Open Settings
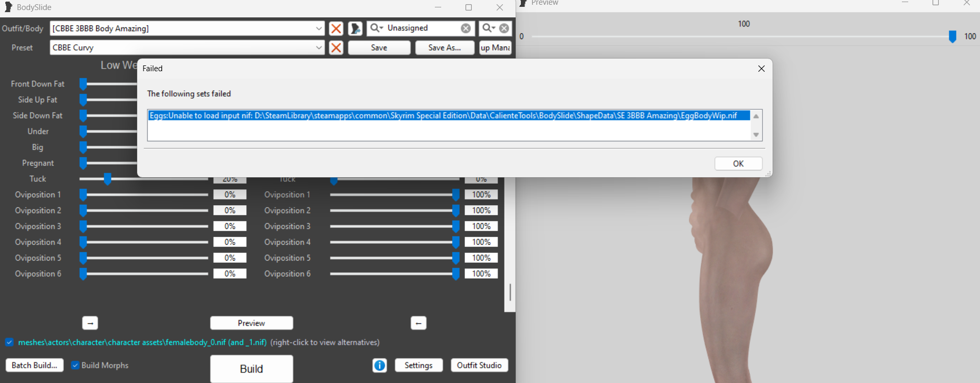 [x=418, y=365]
